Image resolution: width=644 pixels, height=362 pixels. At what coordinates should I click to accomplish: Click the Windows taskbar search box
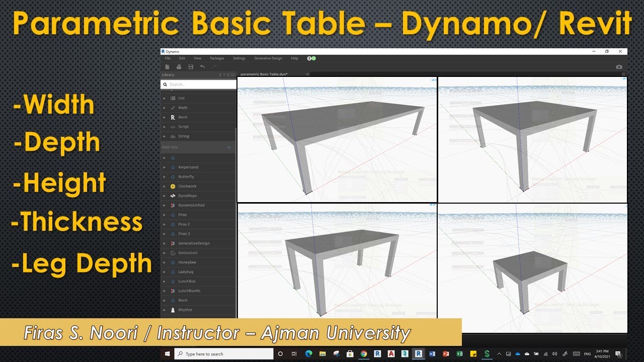pos(224,354)
